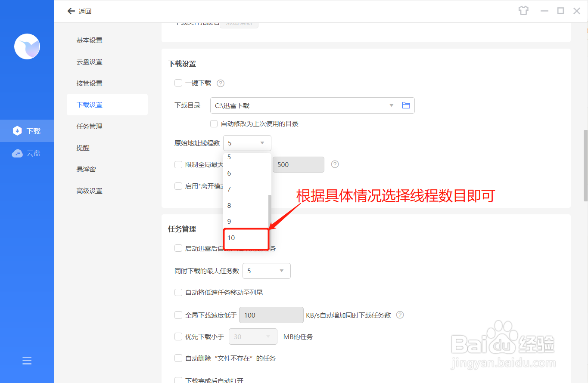
Task: Open the hamburger menu at sidebar bottom
Action: tap(27, 361)
